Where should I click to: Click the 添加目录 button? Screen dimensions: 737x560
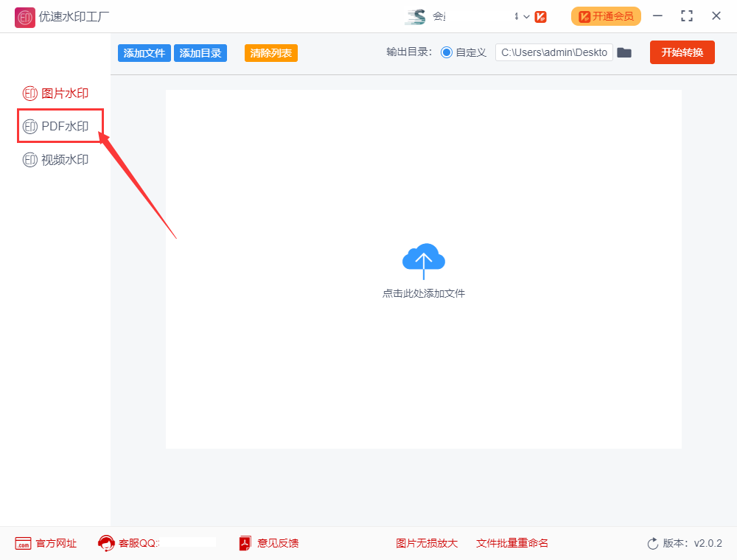pyautogui.click(x=200, y=52)
